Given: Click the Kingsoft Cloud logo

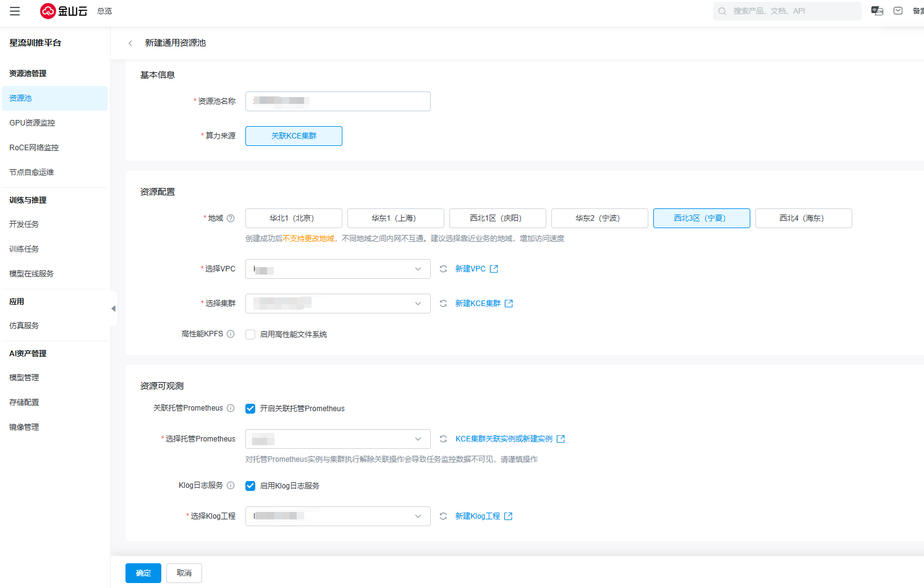Looking at the screenshot, I should click(64, 11).
